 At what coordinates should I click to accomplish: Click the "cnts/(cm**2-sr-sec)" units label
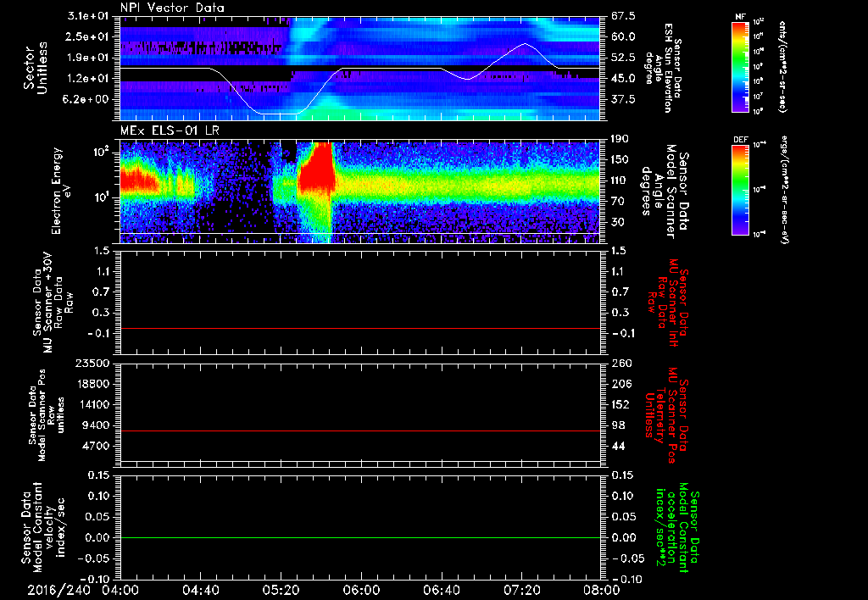point(782,66)
